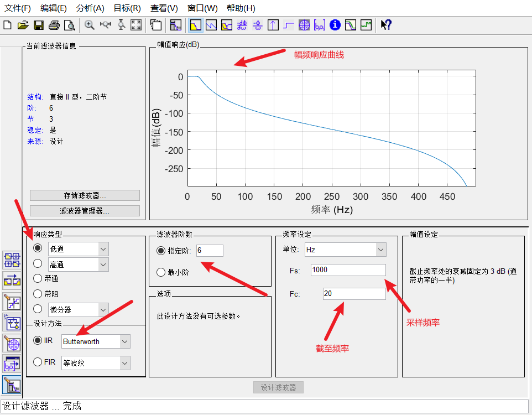Image resolution: width=532 pixels, height=415 pixels.
Task: Display the Group Delay response
Action: coord(242,25)
